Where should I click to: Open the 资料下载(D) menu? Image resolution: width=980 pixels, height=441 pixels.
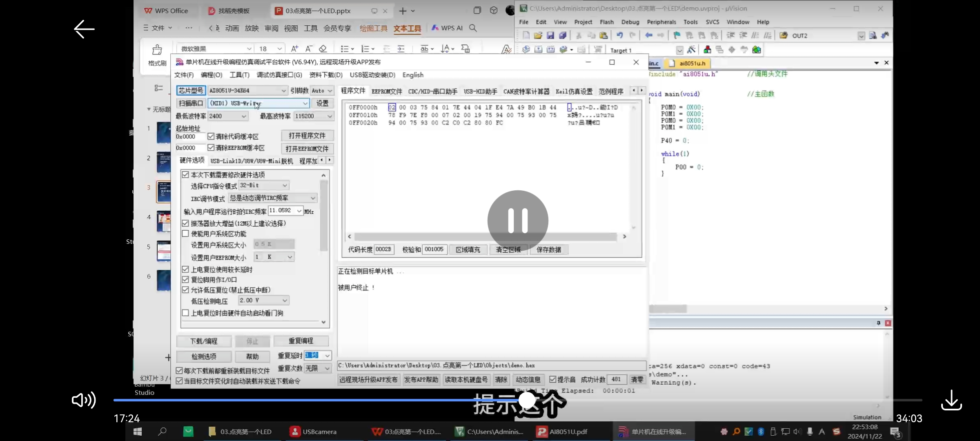point(325,75)
